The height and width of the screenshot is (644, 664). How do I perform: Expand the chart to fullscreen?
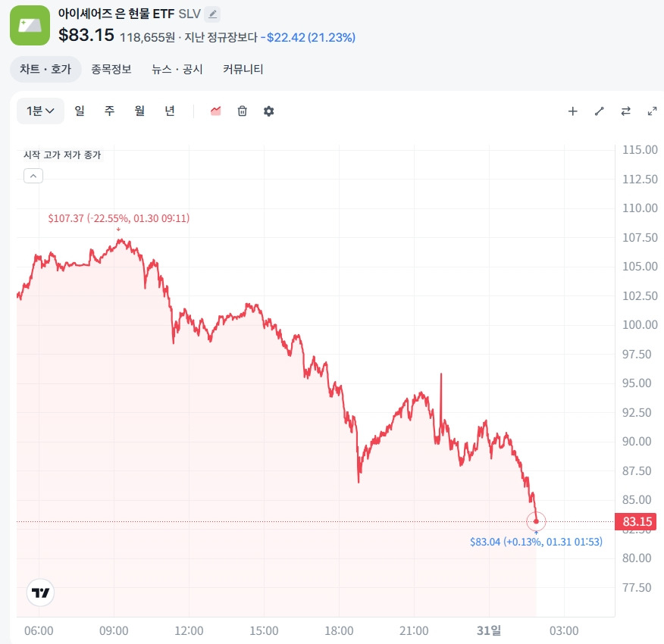pos(652,111)
